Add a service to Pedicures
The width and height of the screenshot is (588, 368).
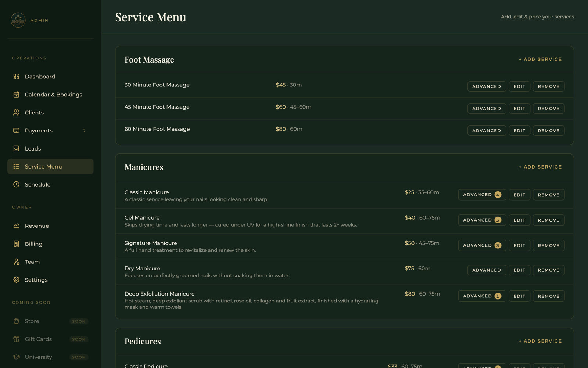coord(540,341)
